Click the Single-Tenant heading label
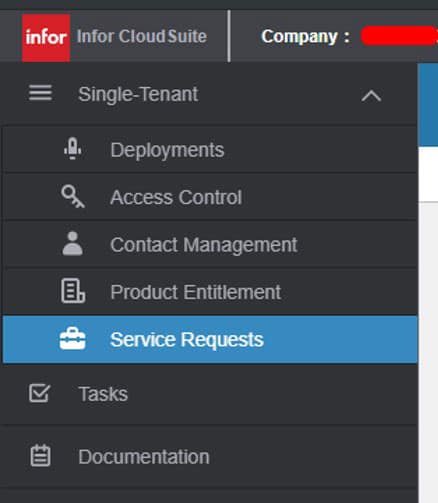 [138, 94]
